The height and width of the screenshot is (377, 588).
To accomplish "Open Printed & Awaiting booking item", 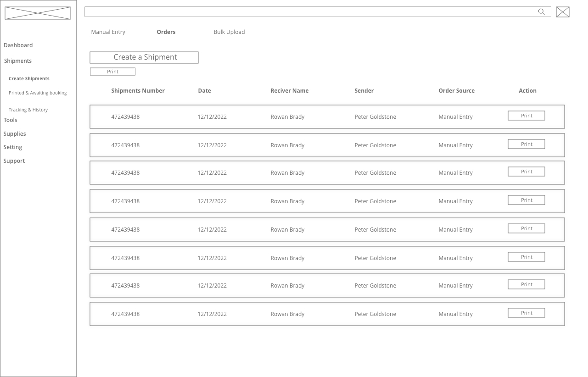I will pyautogui.click(x=38, y=93).
